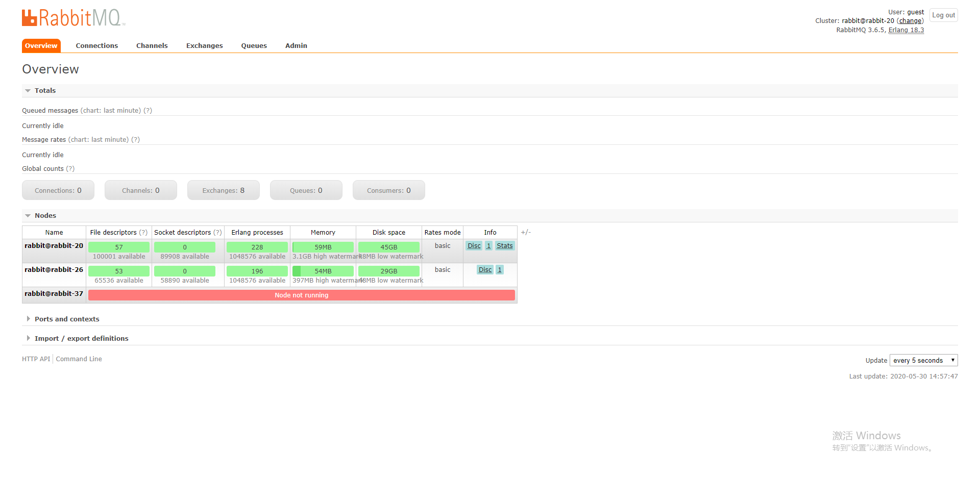Click the Queues: 0 count button
980x478 pixels.
306,190
